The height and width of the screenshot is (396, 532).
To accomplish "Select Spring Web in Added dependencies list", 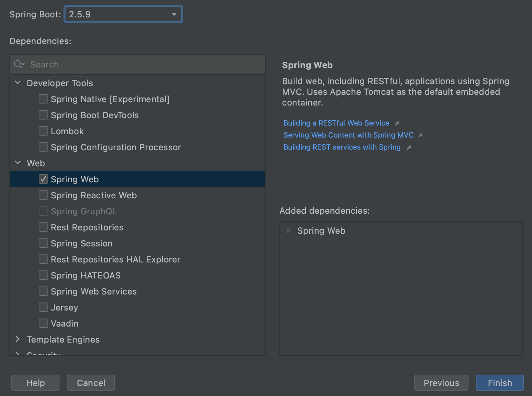I will tap(321, 231).
